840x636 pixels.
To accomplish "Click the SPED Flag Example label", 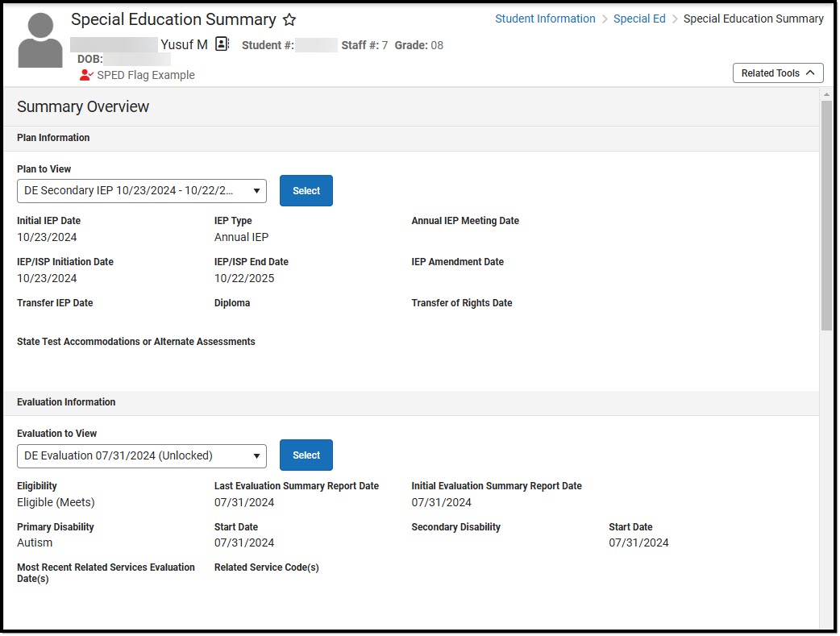I will [x=146, y=75].
